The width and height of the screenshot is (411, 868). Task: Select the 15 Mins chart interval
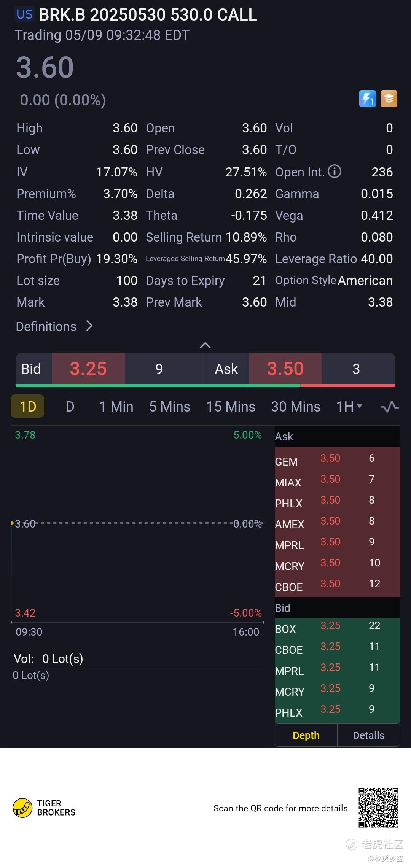231,407
